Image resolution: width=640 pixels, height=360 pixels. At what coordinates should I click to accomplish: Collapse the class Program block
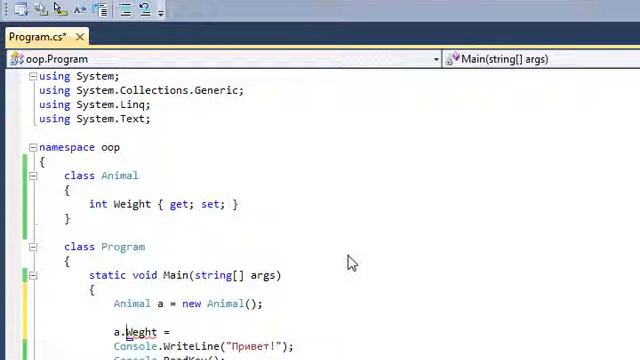tap(33, 247)
